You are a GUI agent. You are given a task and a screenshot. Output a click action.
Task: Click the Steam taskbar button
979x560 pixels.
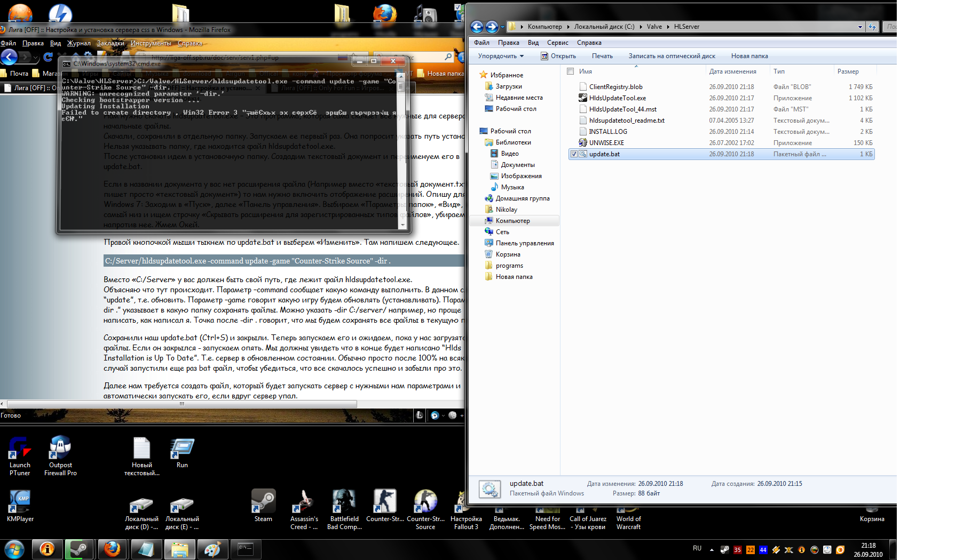pos(79,549)
